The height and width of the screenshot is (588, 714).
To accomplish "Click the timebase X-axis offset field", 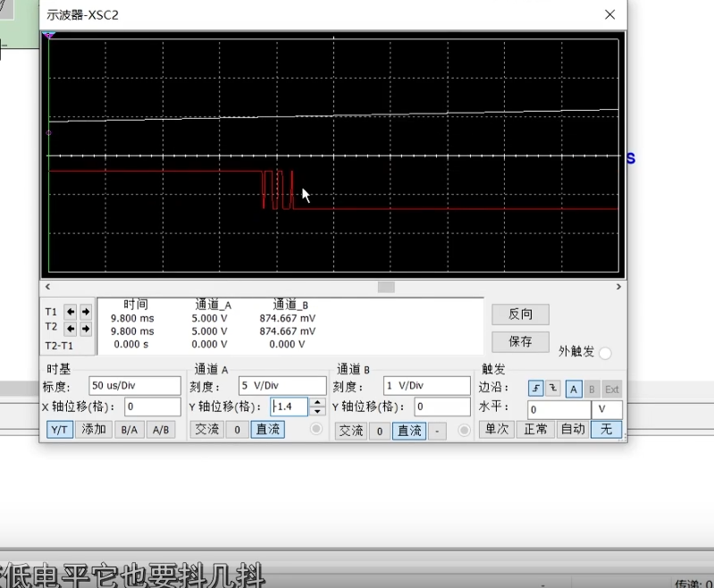I will click(x=153, y=407).
